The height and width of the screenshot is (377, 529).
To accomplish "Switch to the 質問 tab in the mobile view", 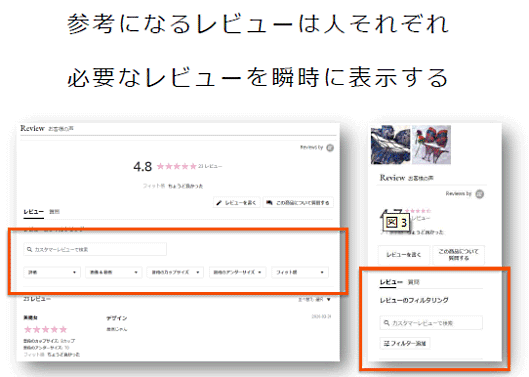I will pos(413,282).
